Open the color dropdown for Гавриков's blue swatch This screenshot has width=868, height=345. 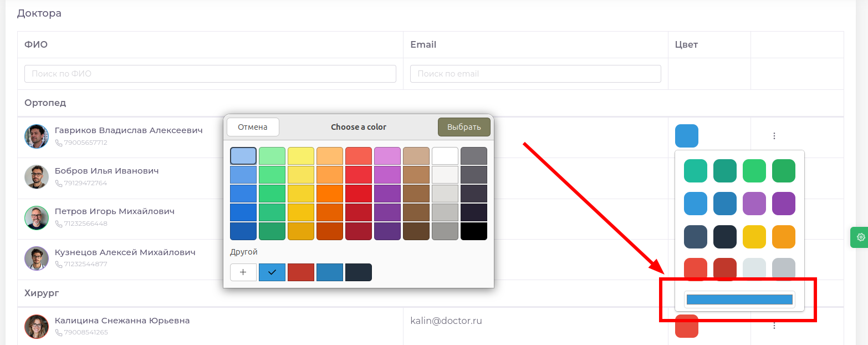click(x=686, y=135)
